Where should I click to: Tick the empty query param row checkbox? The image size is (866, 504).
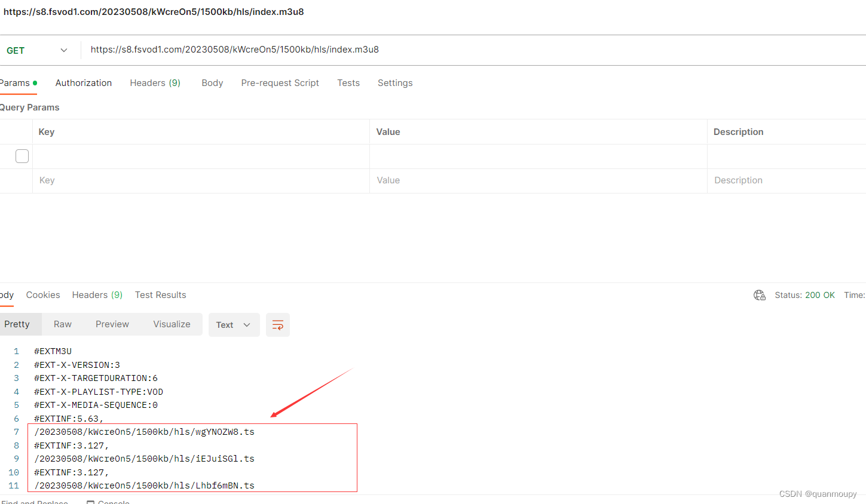[x=22, y=156]
